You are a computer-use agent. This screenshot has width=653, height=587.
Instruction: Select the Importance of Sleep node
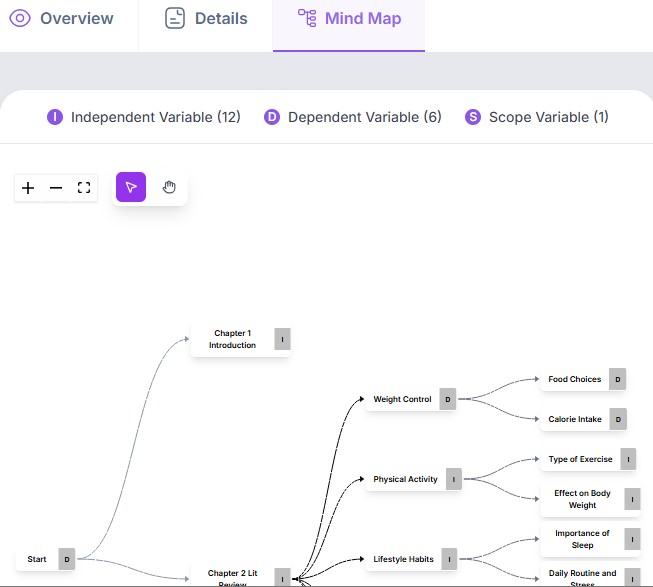coord(590,539)
